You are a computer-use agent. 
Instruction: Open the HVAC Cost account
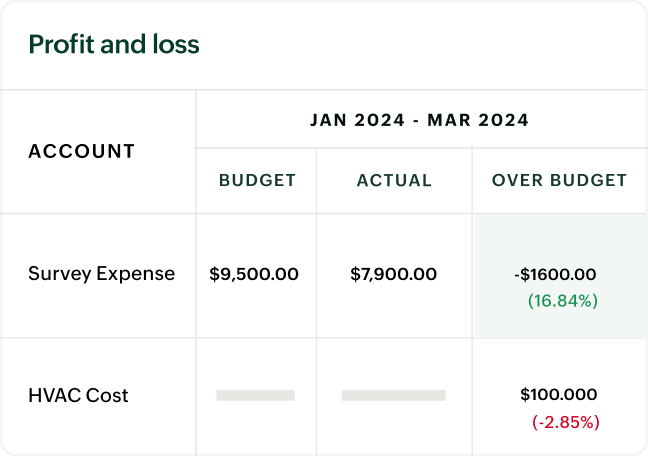pos(78,395)
